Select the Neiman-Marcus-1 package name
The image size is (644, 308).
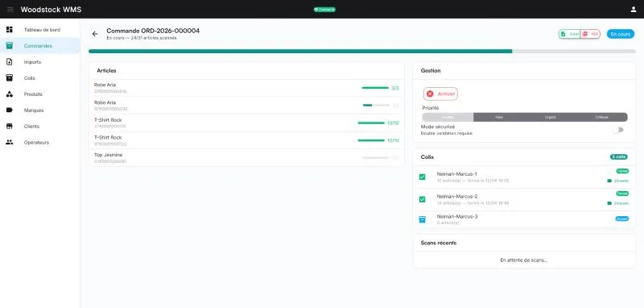click(x=456, y=174)
